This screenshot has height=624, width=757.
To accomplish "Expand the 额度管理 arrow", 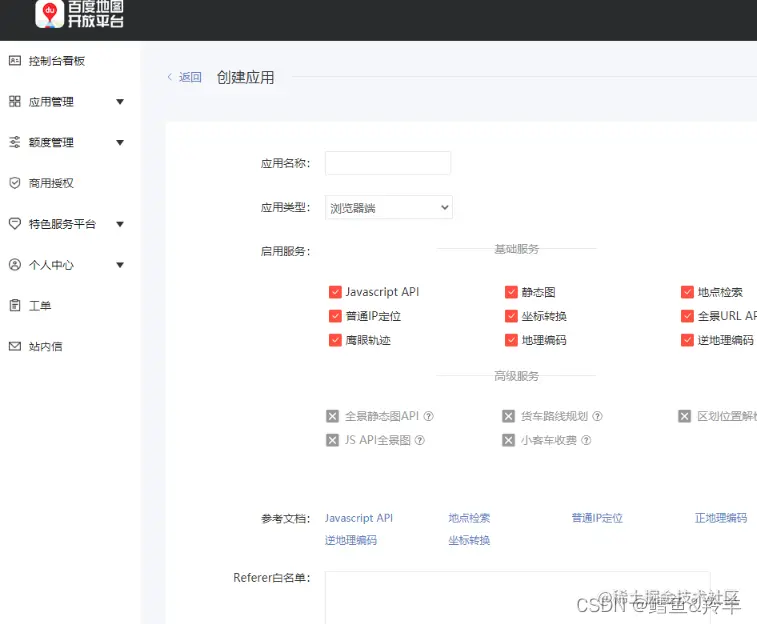I will point(120,142).
